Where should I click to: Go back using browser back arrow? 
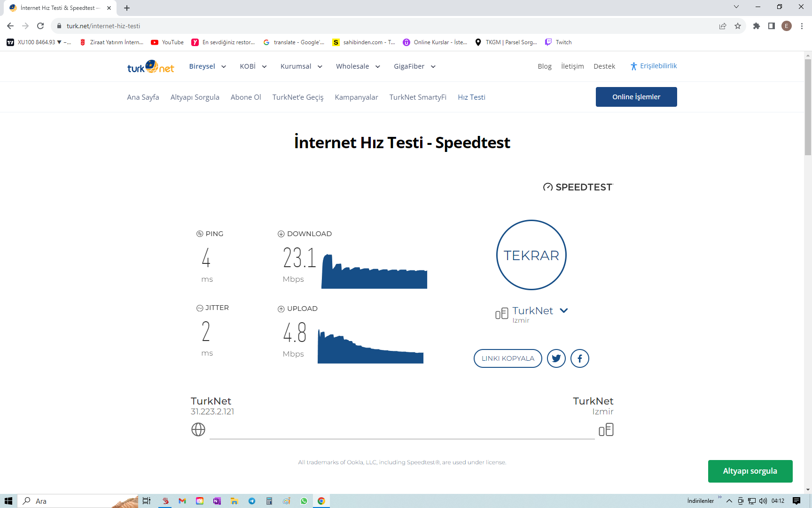(10, 26)
